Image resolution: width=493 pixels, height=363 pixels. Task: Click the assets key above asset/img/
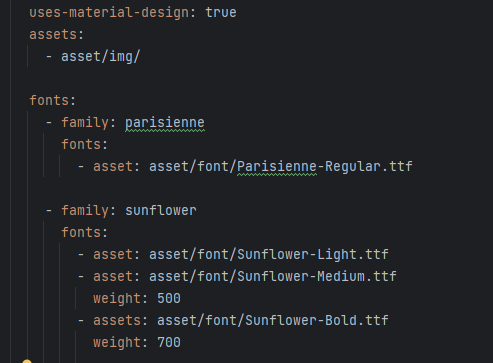(53, 34)
